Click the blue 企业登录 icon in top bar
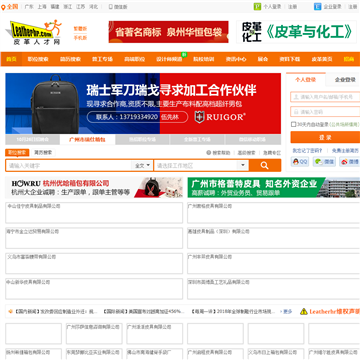The width and height of the screenshot is (360, 360). 317,7
